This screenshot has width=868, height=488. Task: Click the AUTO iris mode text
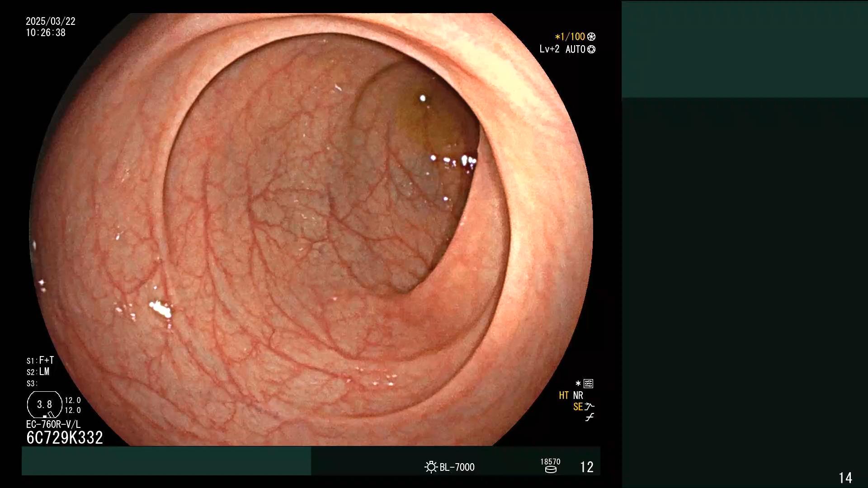(575, 49)
